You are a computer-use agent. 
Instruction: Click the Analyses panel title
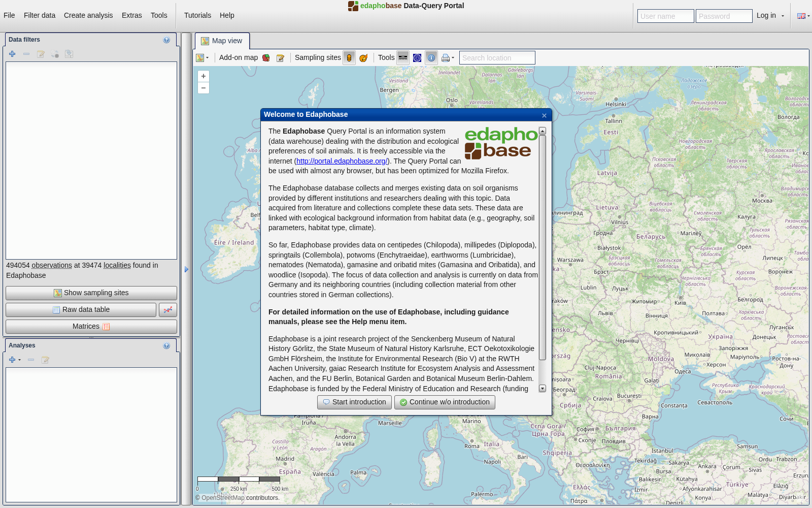tap(22, 345)
